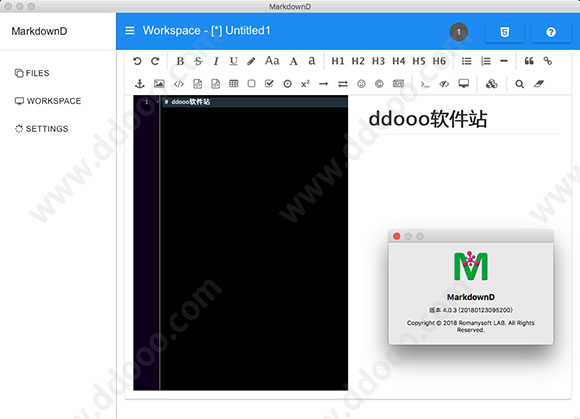Insert date and time clock
The image size is (580, 419).
(x=287, y=84)
